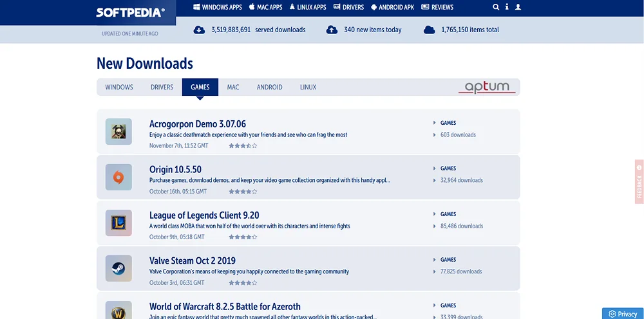
Task: Open Mac Apps menu
Action: coord(266,7)
